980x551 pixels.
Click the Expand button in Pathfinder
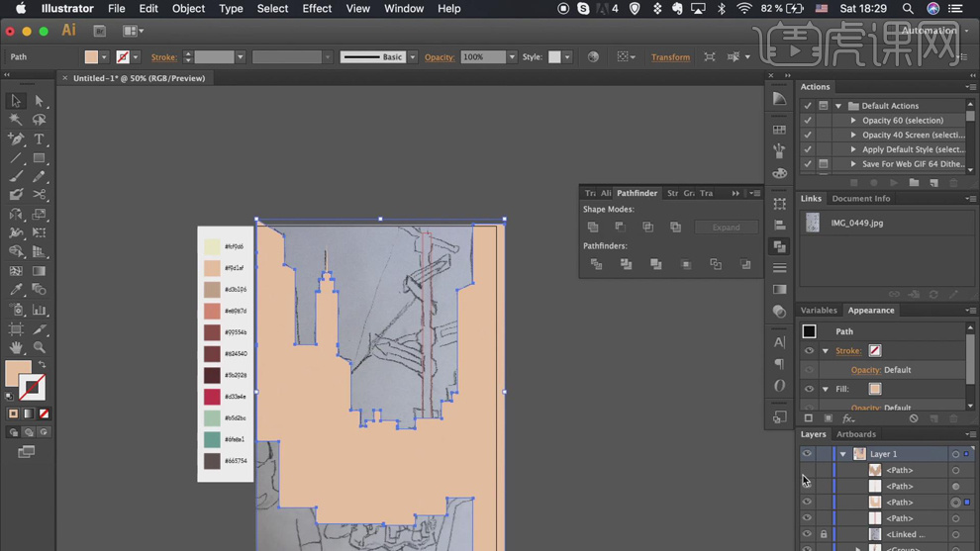[726, 228]
